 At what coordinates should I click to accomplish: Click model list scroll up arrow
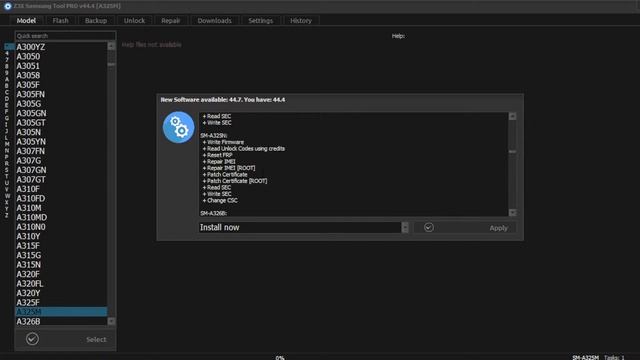pos(111,46)
